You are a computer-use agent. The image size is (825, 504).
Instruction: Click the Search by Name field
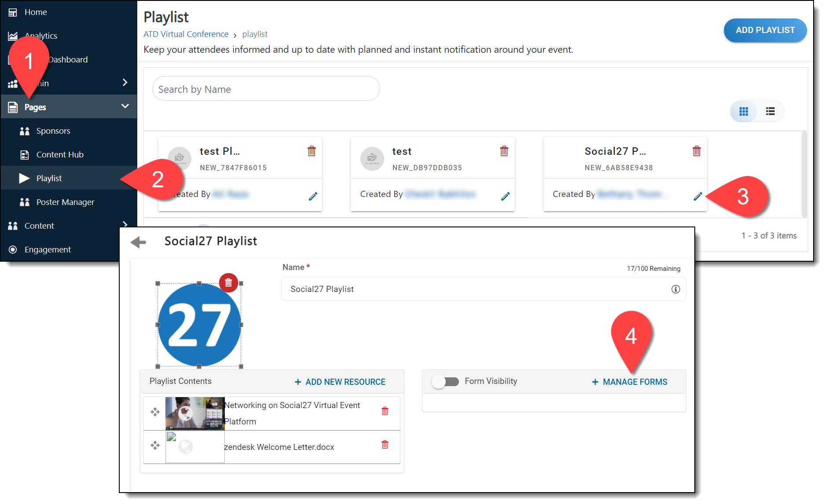(266, 89)
